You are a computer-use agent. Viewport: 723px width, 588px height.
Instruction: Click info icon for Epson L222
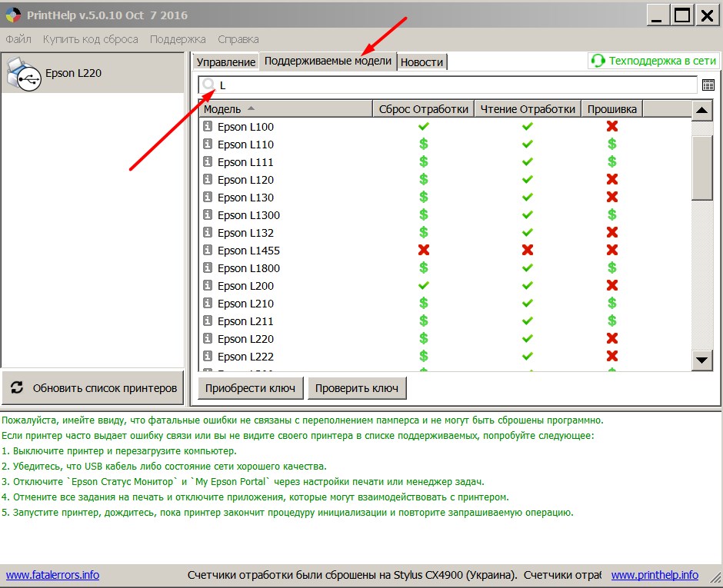208,356
